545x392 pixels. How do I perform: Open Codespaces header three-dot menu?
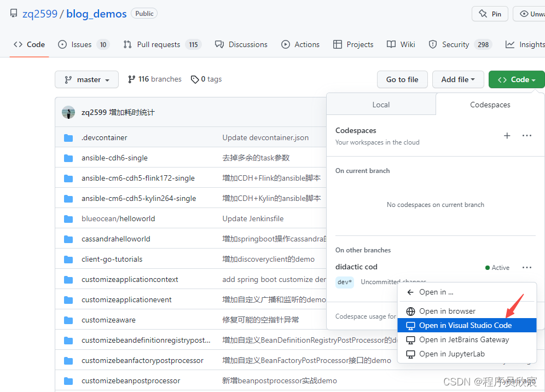click(x=527, y=136)
